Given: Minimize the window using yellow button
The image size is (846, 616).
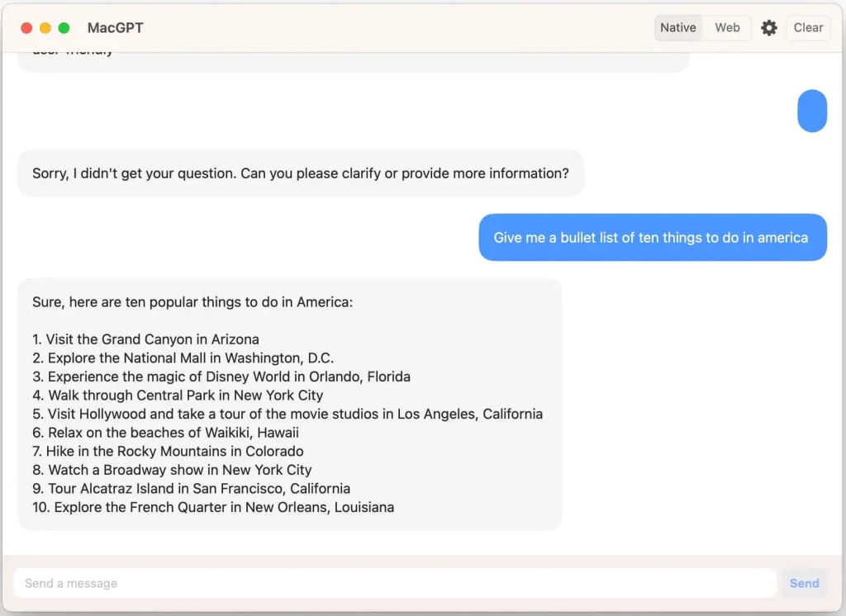Looking at the screenshot, I should coord(45,28).
